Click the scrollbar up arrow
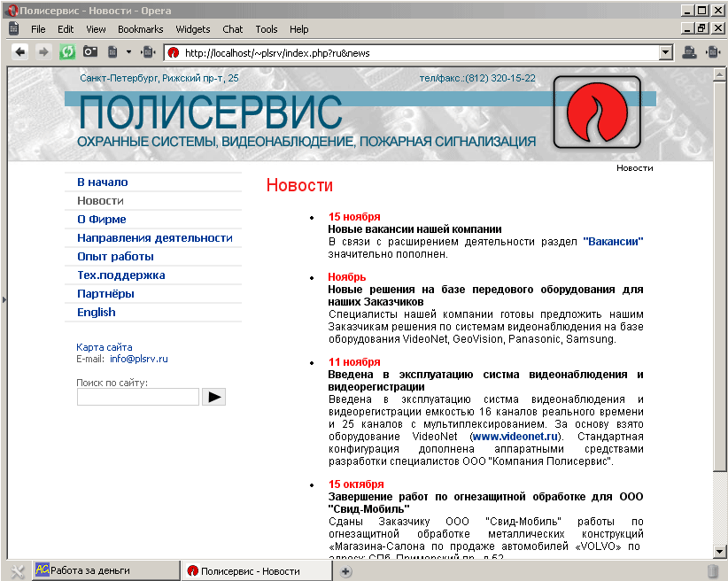This screenshot has width=728, height=581. click(x=719, y=74)
